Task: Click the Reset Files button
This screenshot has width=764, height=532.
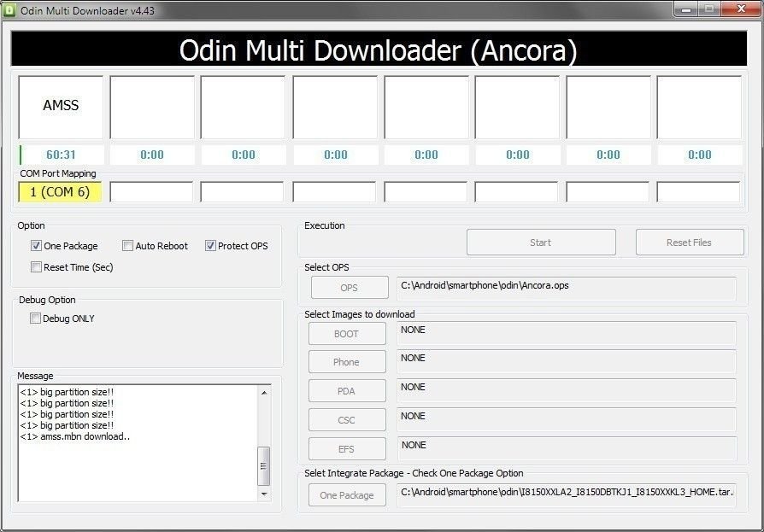Action: [690, 243]
